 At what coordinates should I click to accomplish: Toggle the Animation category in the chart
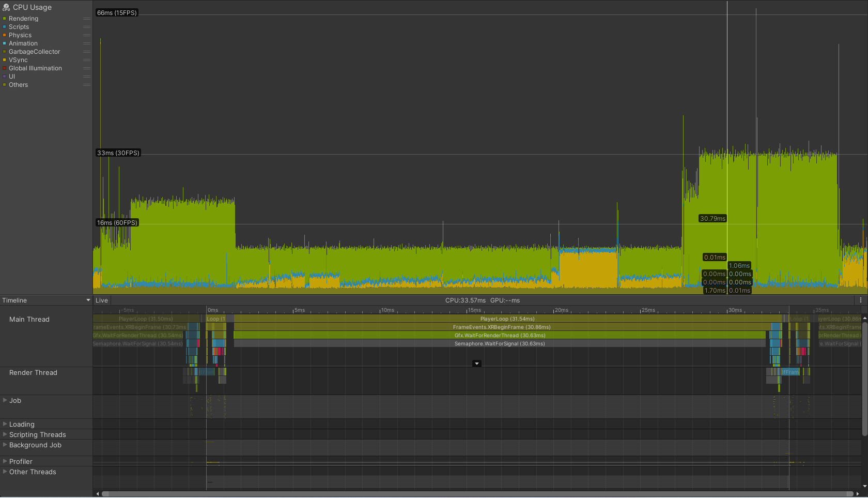5,43
